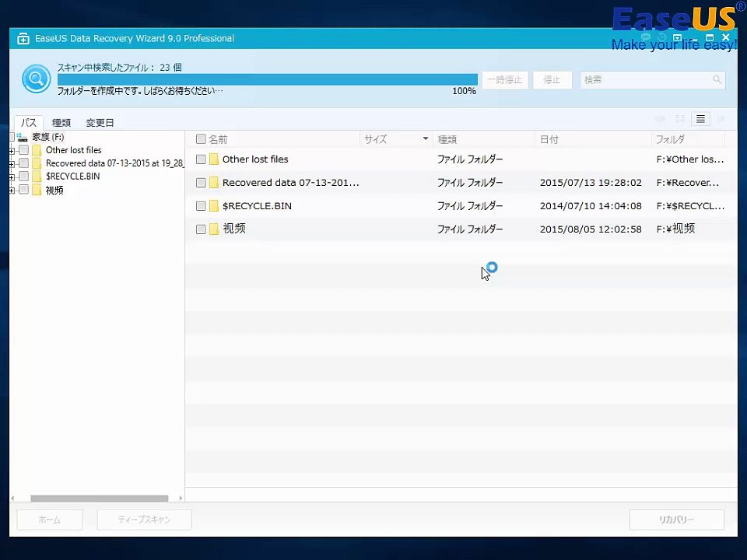
Task: Click the 家族 (F:) drive icon in the tree
Action: pyautogui.click(x=22, y=137)
